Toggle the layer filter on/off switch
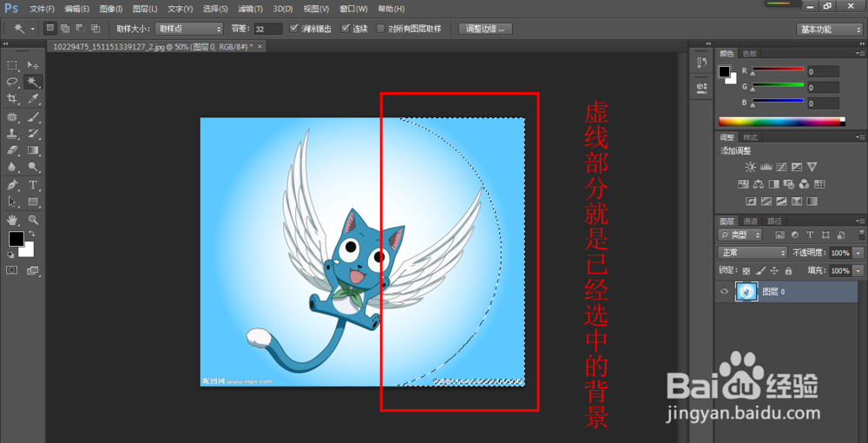Screen dimensions: 868x443 (861, 235)
